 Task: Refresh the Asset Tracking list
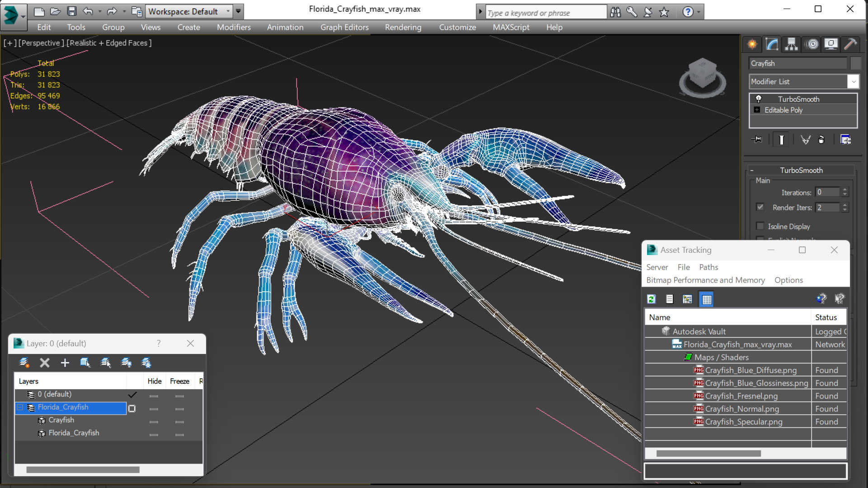pyautogui.click(x=651, y=299)
